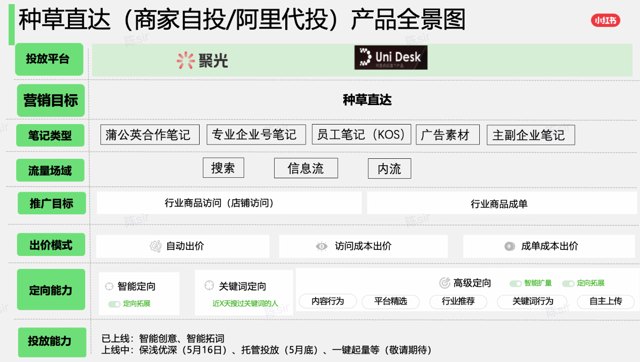Select the 智能定向 radio option

tap(109, 286)
